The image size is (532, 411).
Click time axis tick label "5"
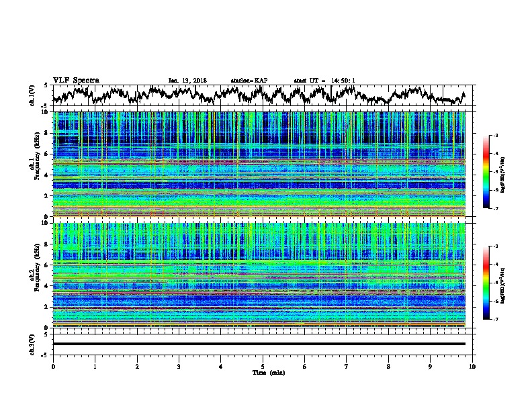coord(263,366)
